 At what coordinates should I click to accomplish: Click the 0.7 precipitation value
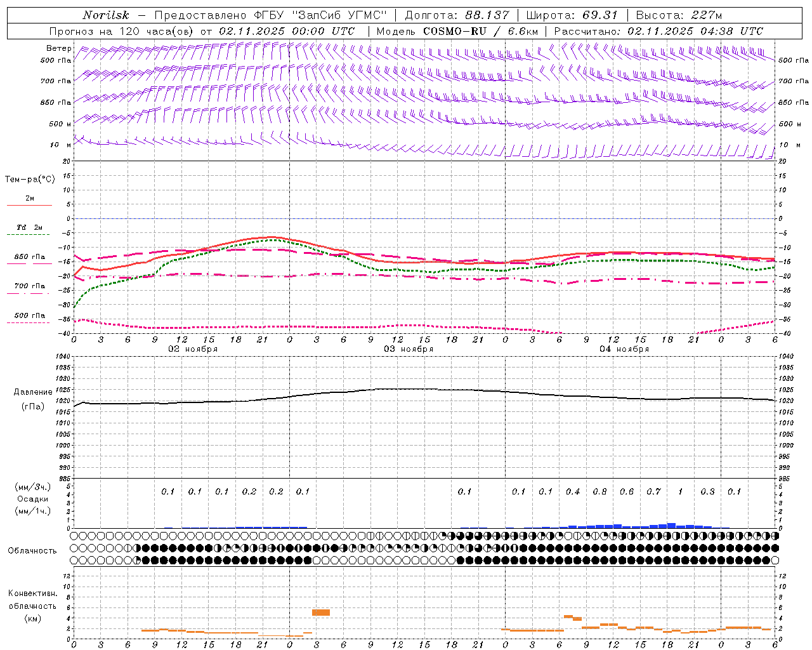click(653, 492)
